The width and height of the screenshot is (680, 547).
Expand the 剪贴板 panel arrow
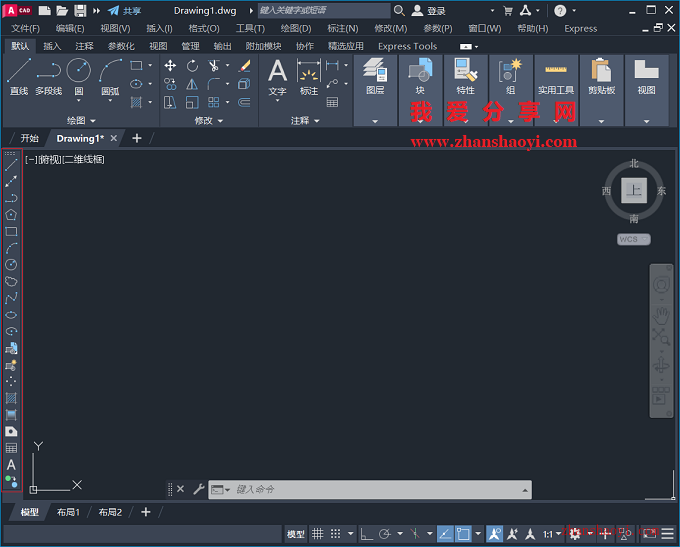[x=602, y=121]
